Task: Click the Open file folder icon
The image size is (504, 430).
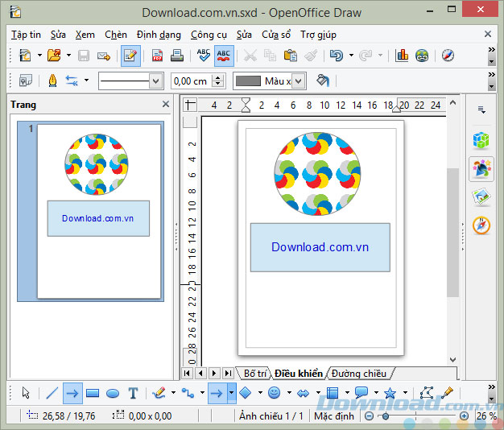Action: pyautogui.click(x=54, y=56)
